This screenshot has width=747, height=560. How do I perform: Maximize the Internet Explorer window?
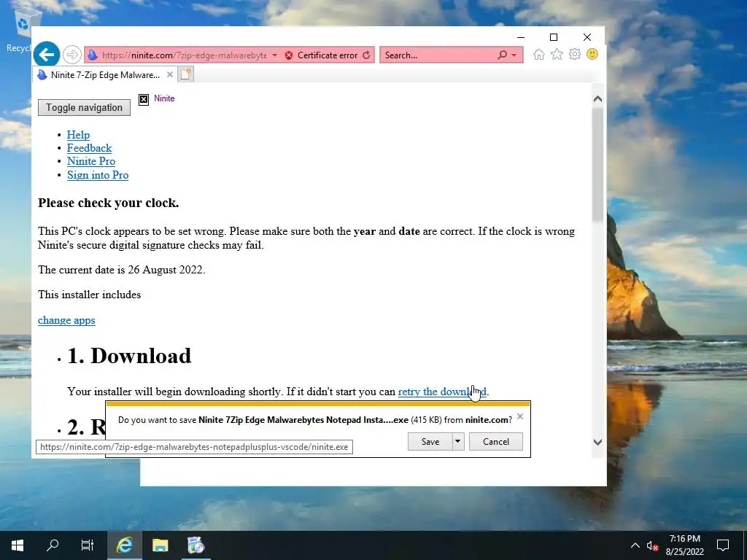554,37
